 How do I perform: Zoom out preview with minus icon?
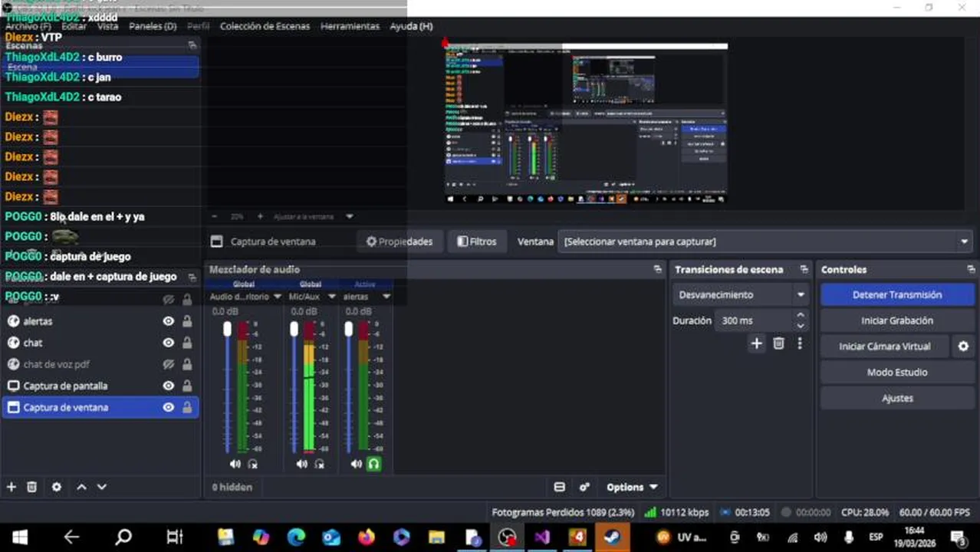(x=215, y=217)
